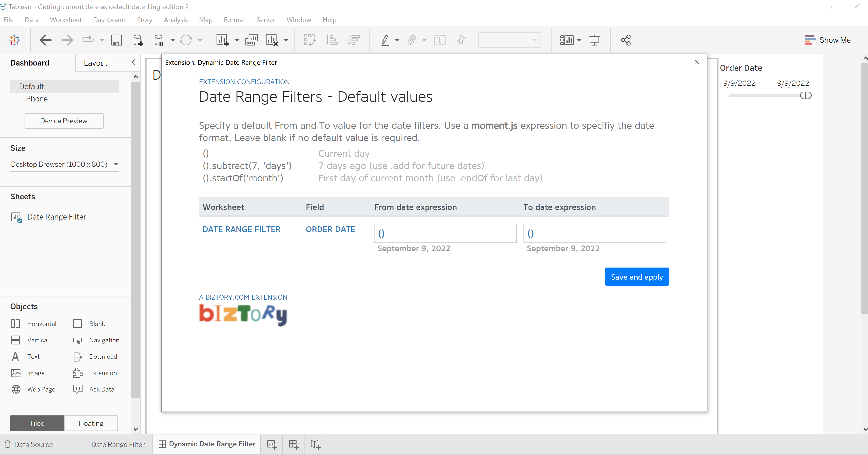Viewport: 868px width, 455px height.
Task: Click the From date expression field
Action: 445,233
